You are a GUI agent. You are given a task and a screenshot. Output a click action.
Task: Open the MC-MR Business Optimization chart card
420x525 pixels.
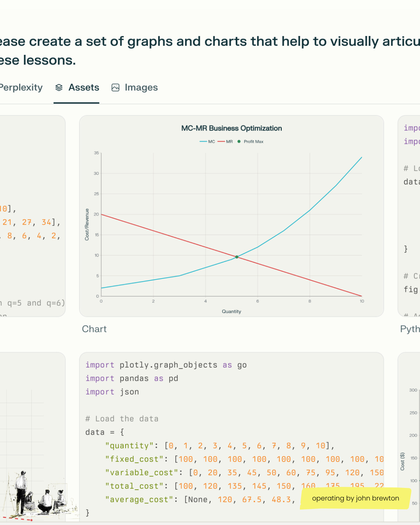[231, 216]
